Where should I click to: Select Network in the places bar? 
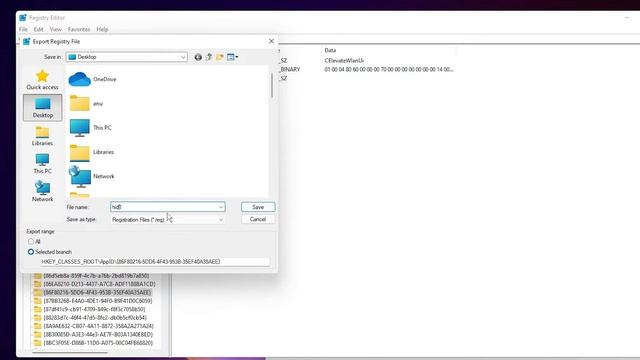[42, 191]
